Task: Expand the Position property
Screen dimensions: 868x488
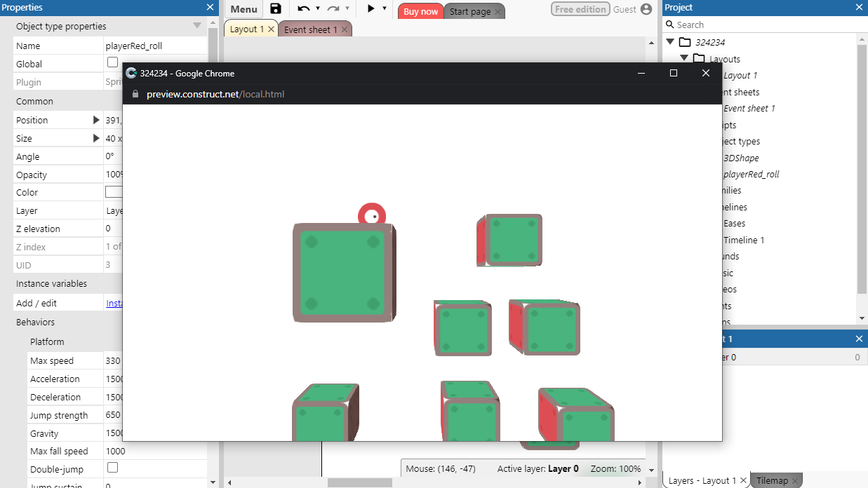Action: (97, 120)
